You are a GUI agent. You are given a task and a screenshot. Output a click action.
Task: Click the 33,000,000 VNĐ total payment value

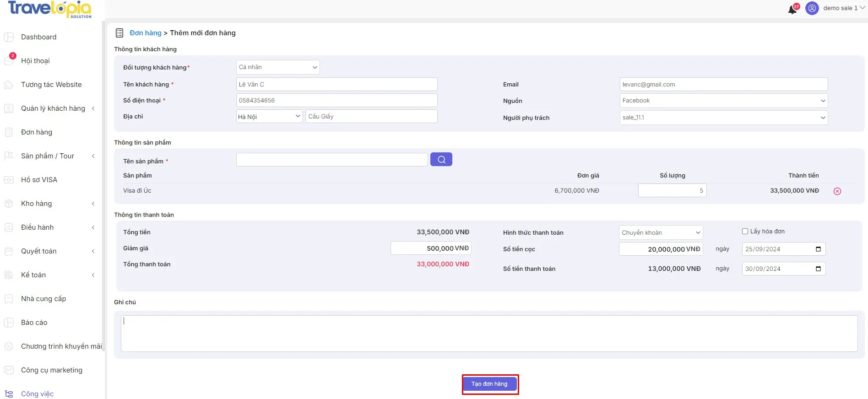[443, 264]
